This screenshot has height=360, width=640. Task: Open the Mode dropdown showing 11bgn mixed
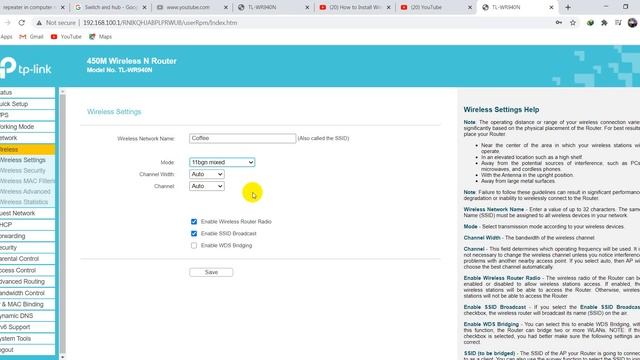coord(222,162)
